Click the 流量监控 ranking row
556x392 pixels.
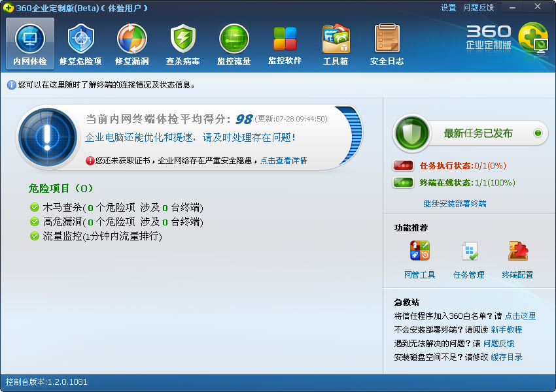(x=96, y=237)
